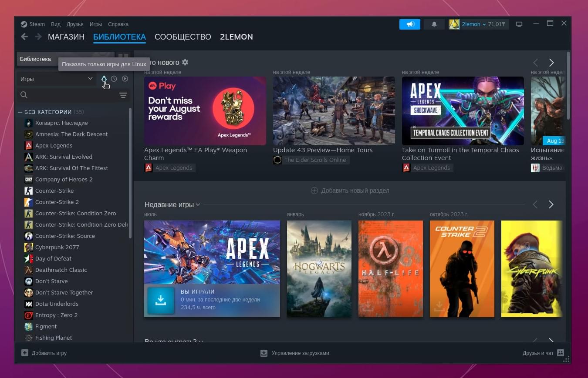
Task: Select Хогвартс. Наследие in game list
Action: pyautogui.click(x=61, y=123)
